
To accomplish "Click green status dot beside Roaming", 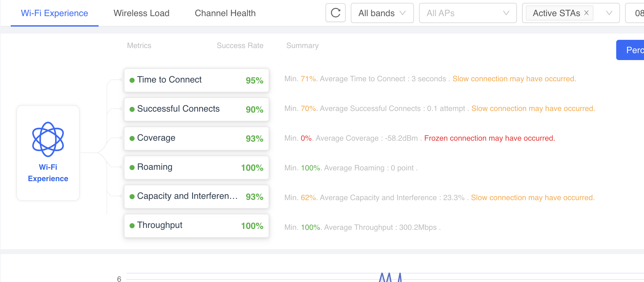I will pos(132,168).
